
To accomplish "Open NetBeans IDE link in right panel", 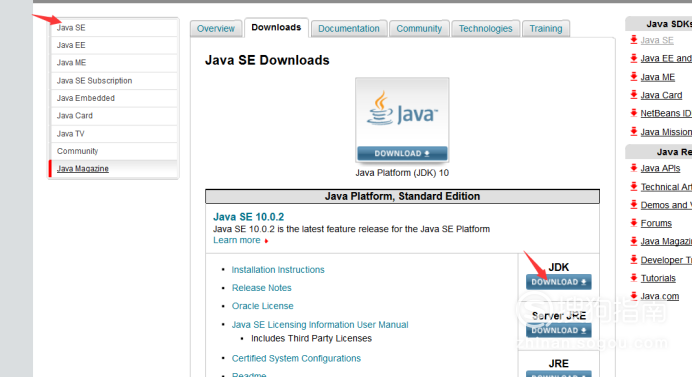I will click(x=666, y=113).
